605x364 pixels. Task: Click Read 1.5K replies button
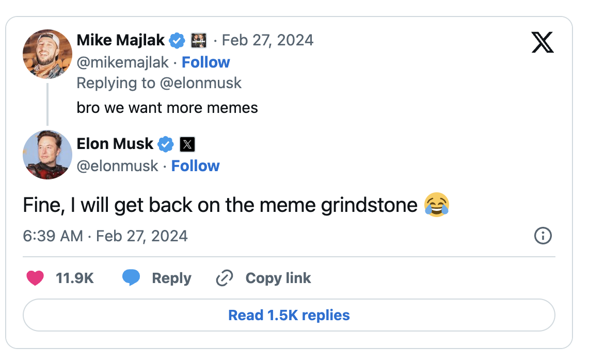(x=289, y=315)
